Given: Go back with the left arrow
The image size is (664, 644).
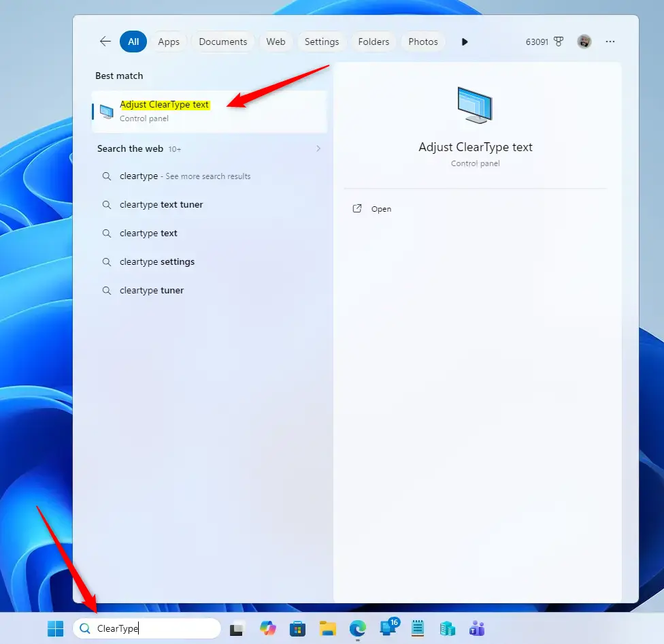Looking at the screenshot, I should pos(105,42).
